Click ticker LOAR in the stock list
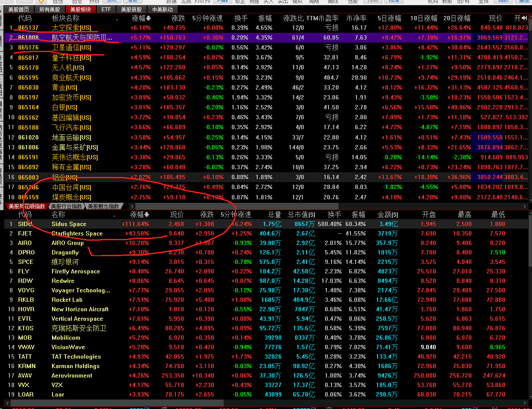This screenshot has height=409, width=532. pyautogui.click(x=26, y=394)
